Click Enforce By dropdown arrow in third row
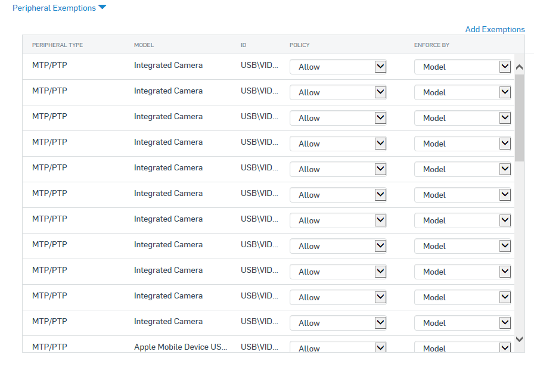The width and height of the screenshot is (534, 392). coord(505,118)
